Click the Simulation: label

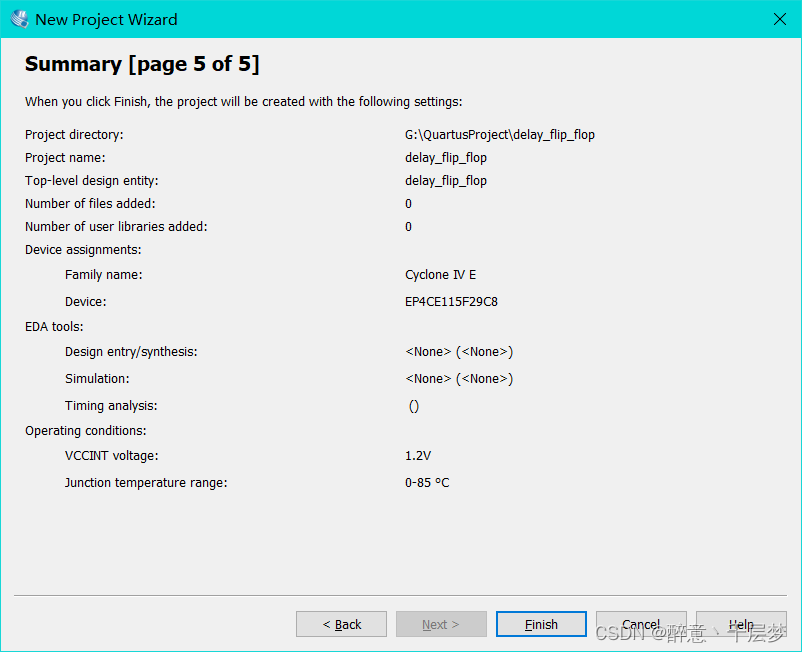97,378
